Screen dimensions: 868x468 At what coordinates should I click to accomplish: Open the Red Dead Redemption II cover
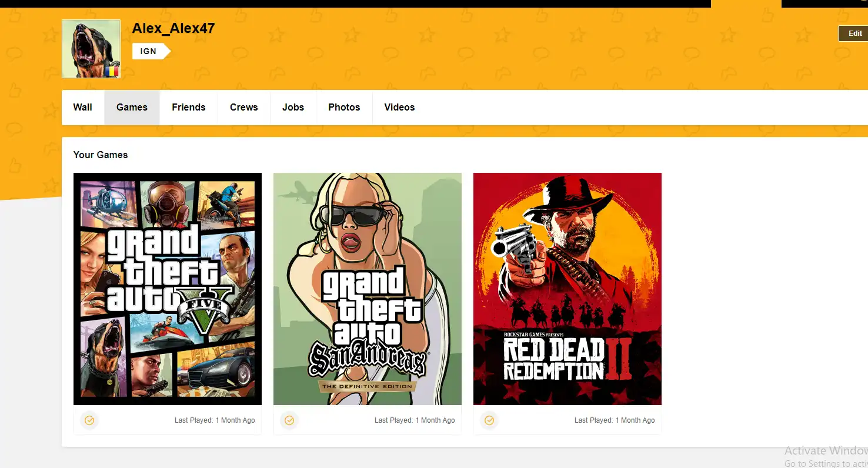point(567,289)
